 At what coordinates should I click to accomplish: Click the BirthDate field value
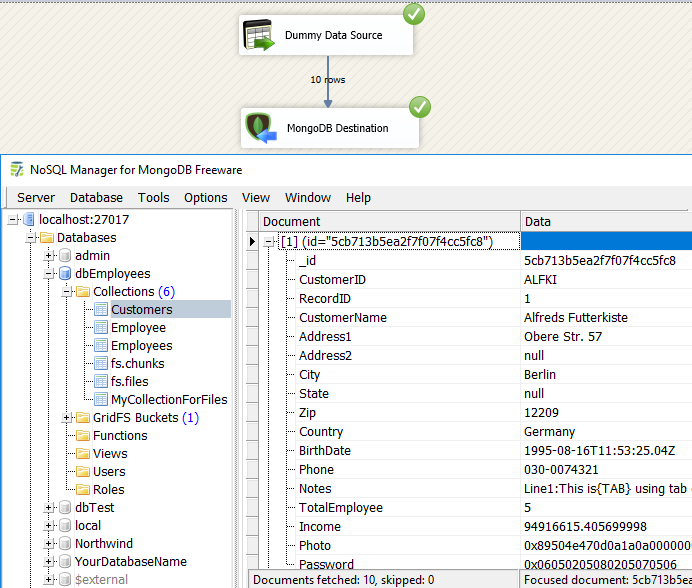599,451
